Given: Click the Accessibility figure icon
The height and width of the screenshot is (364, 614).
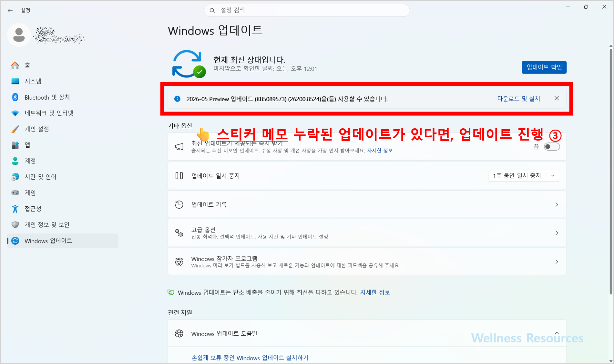Looking at the screenshot, I should [15, 209].
